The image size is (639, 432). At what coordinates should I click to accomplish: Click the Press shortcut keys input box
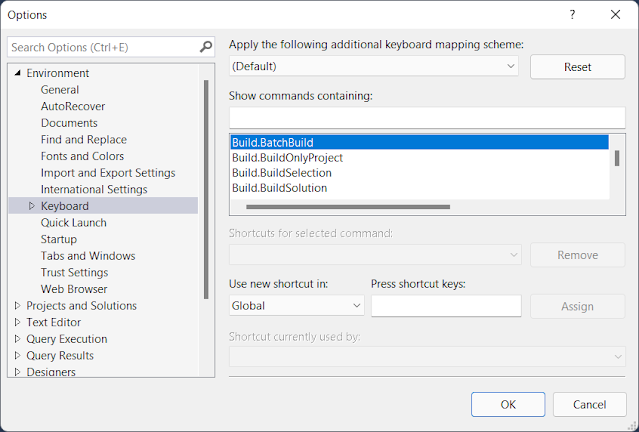446,306
